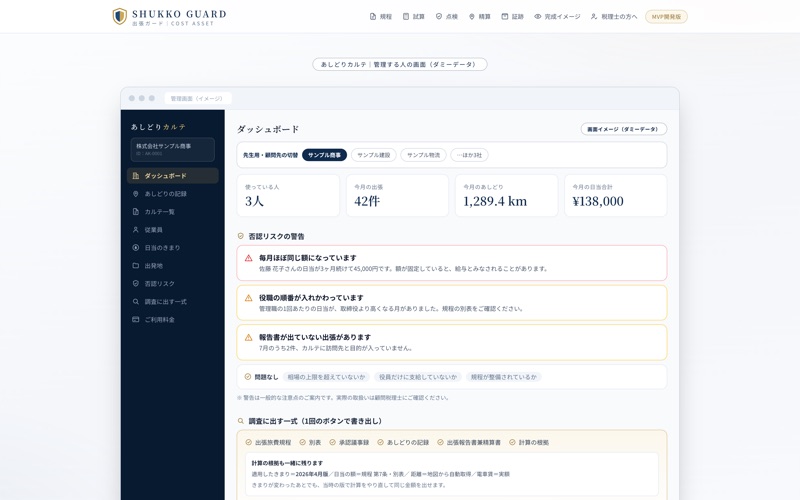Screen dimensions: 800x500
Task: Click the warning triangle on 報告書が出ていない alert
Action: pos(248,337)
